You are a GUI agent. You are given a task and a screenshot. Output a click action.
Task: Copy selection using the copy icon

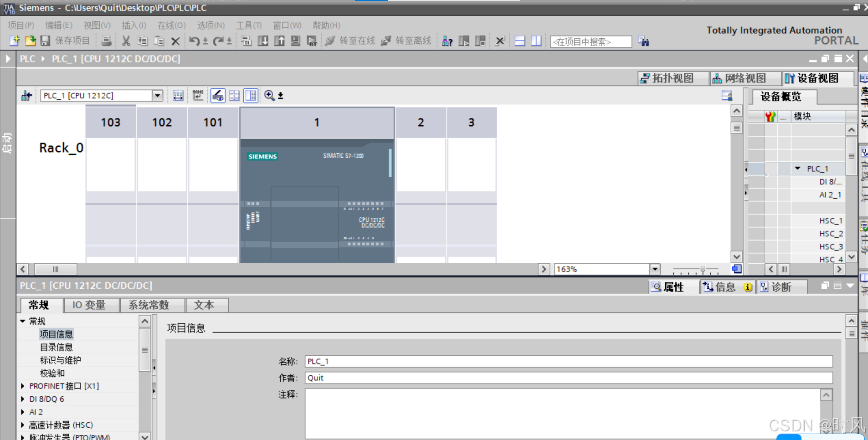pos(143,41)
